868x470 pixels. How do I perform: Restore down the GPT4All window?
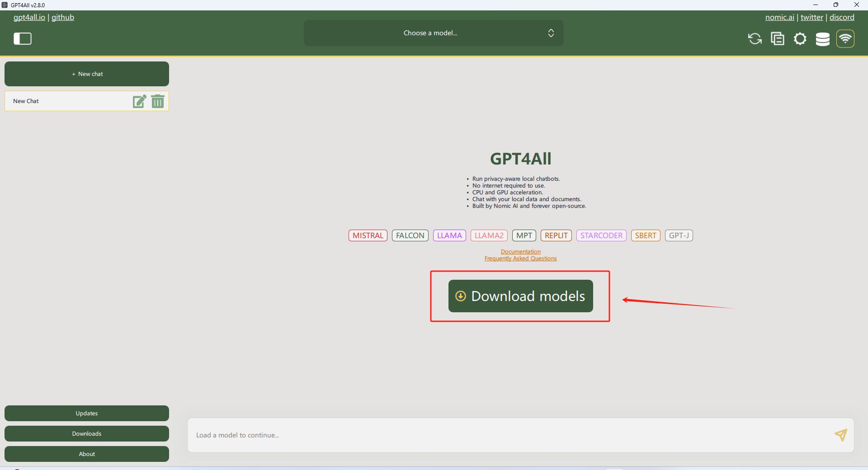[836, 5]
